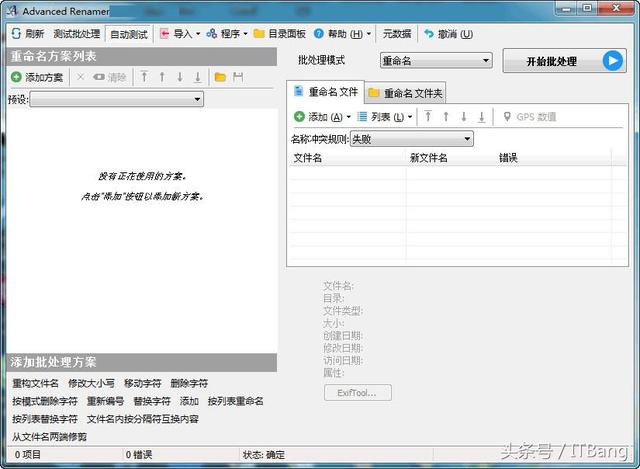This screenshot has width=640, height=469.
Task: Add the 按列表重命名 method
Action: pos(236,401)
